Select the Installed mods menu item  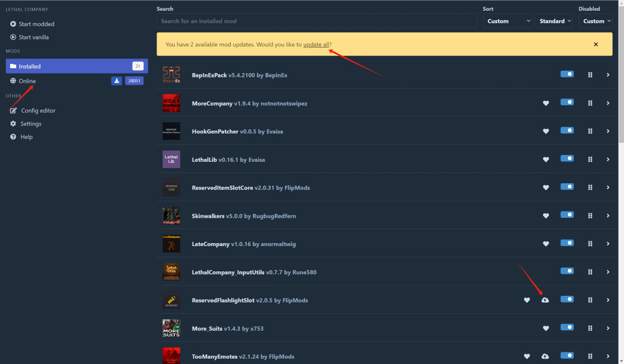[x=77, y=66]
